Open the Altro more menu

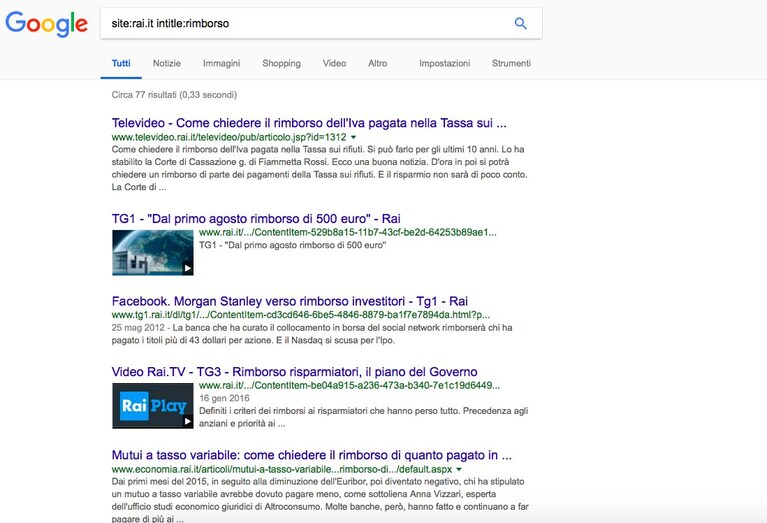378,63
